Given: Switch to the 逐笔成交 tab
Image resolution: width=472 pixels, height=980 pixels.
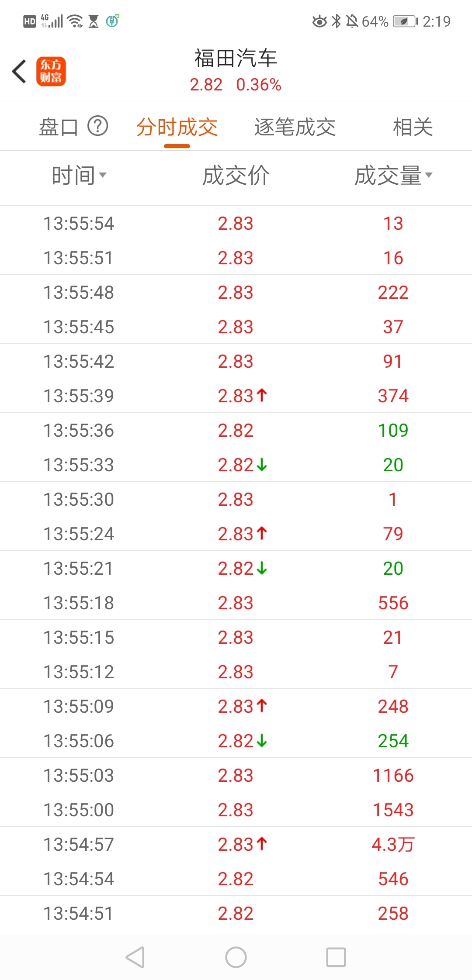Looking at the screenshot, I should (x=295, y=127).
